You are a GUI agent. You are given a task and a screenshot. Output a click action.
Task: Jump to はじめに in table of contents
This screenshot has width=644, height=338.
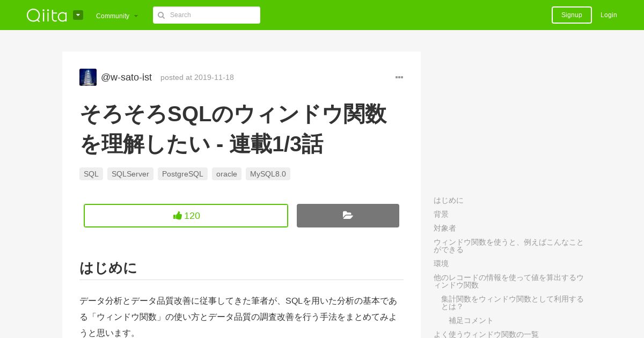click(x=449, y=200)
